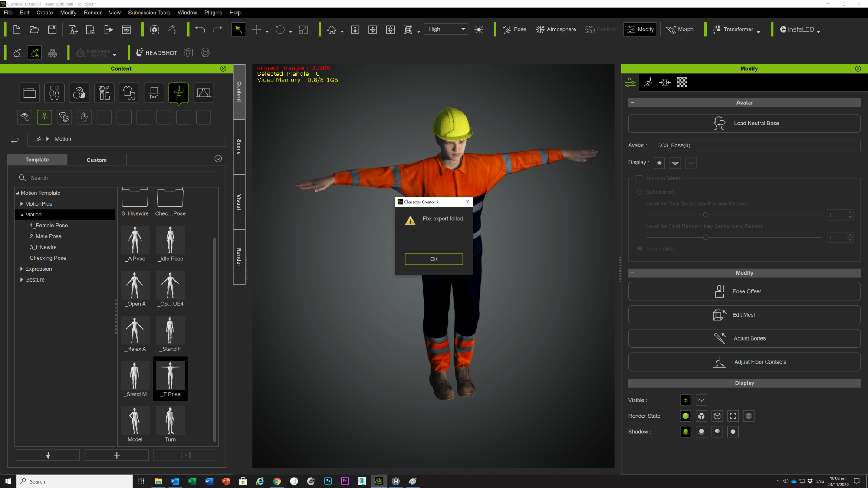
Task: Click the HeadShot plugin icon
Action: 157,52
